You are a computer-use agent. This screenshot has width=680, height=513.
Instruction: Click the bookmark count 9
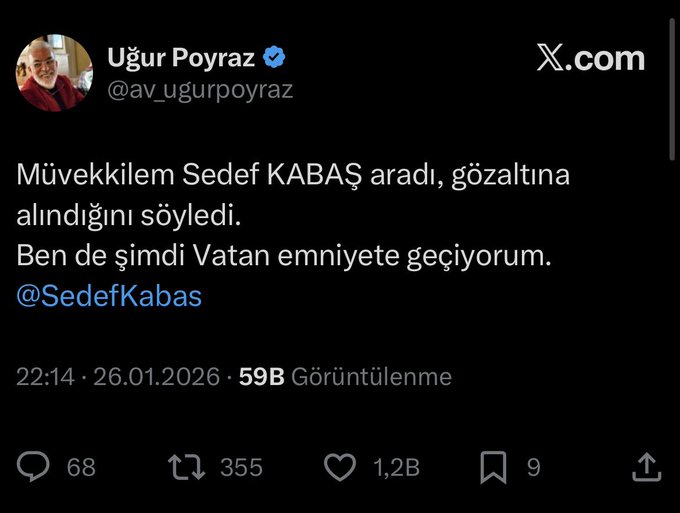click(x=534, y=467)
